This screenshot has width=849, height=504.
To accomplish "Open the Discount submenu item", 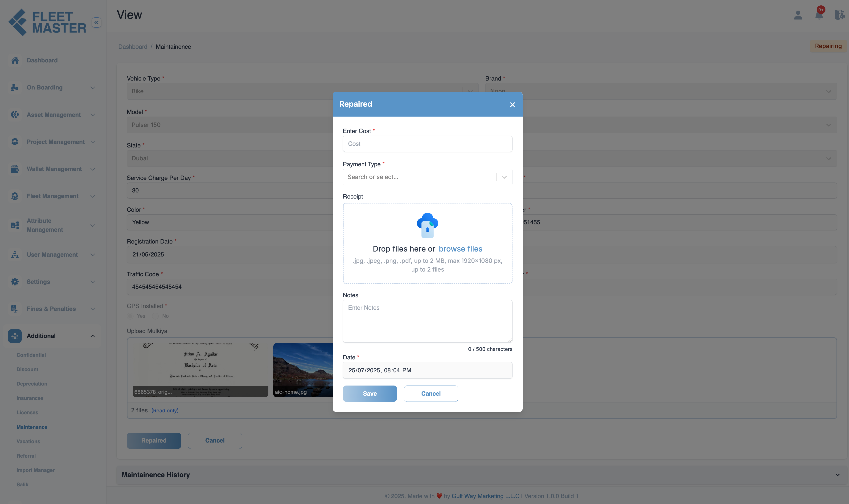I will pos(27,370).
